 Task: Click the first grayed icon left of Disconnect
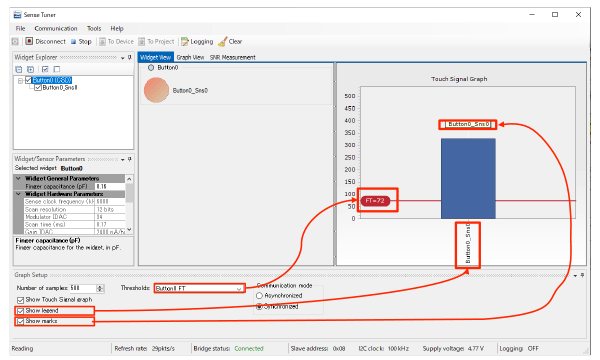[15, 41]
